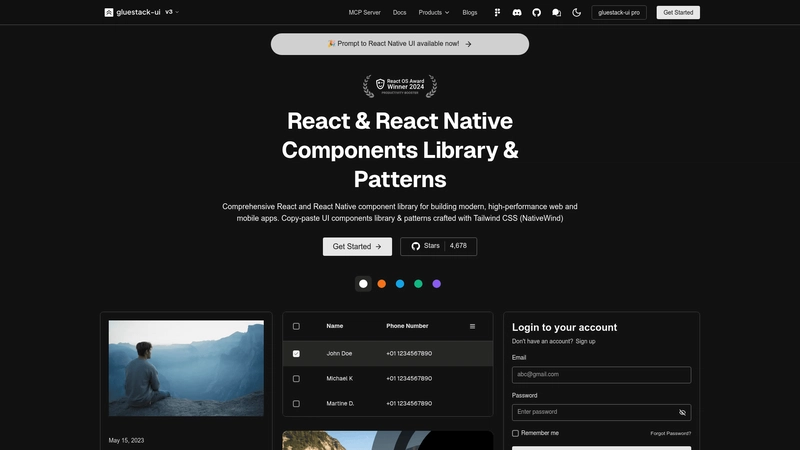Click Get Started in the navbar
This screenshot has width=800, height=450.
click(x=678, y=12)
